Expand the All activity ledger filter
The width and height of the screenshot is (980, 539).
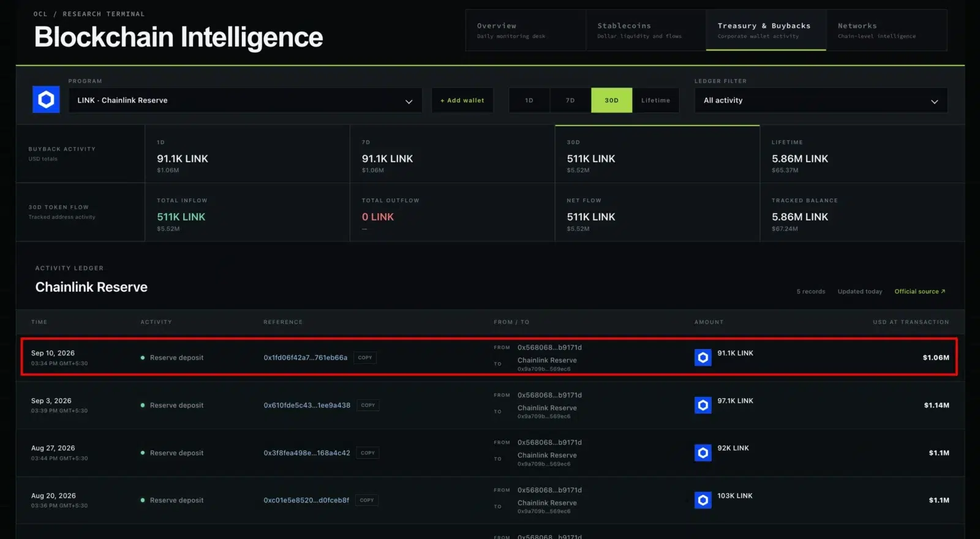click(821, 100)
